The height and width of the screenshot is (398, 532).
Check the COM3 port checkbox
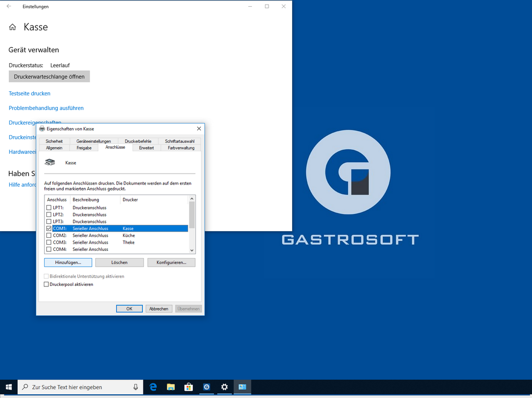[49, 242]
